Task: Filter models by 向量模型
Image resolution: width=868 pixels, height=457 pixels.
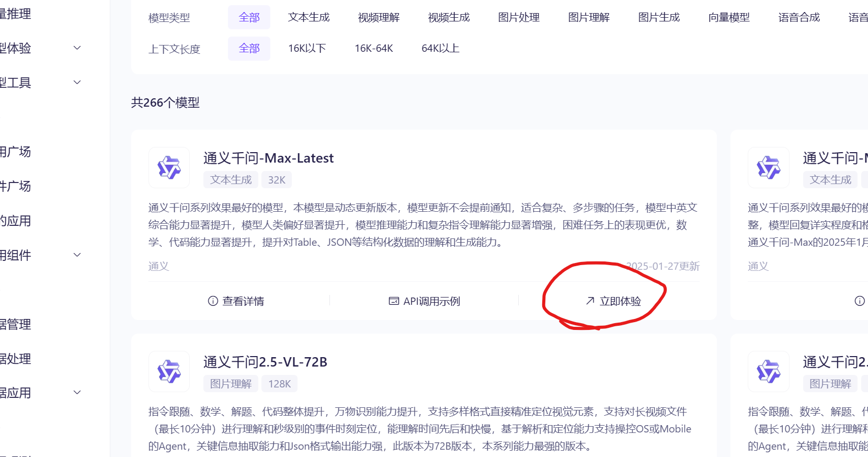Action: [x=729, y=17]
